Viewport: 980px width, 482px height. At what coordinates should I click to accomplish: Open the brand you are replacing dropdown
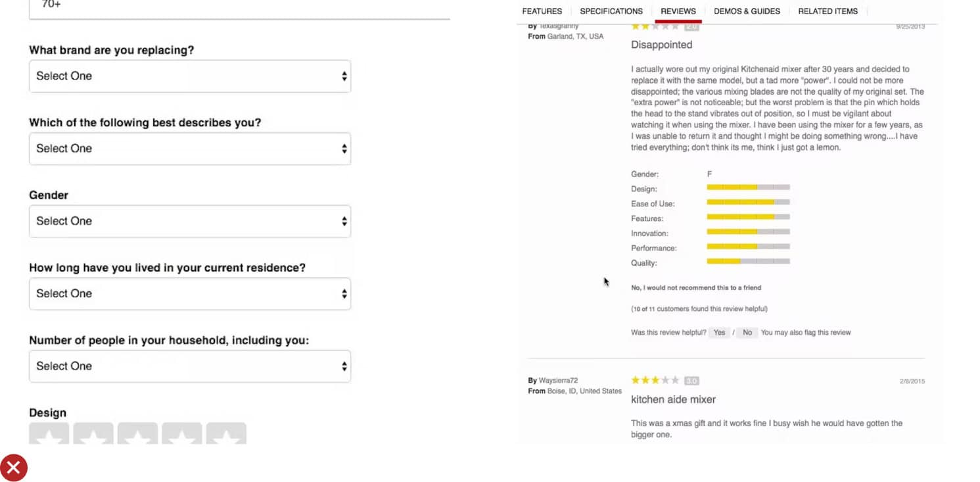coord(190,76)
